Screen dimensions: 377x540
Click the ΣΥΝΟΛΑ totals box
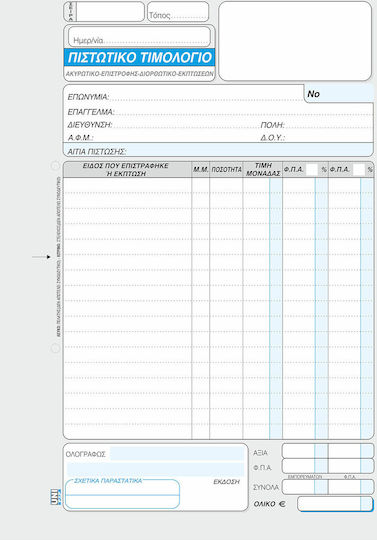[327, 487]
